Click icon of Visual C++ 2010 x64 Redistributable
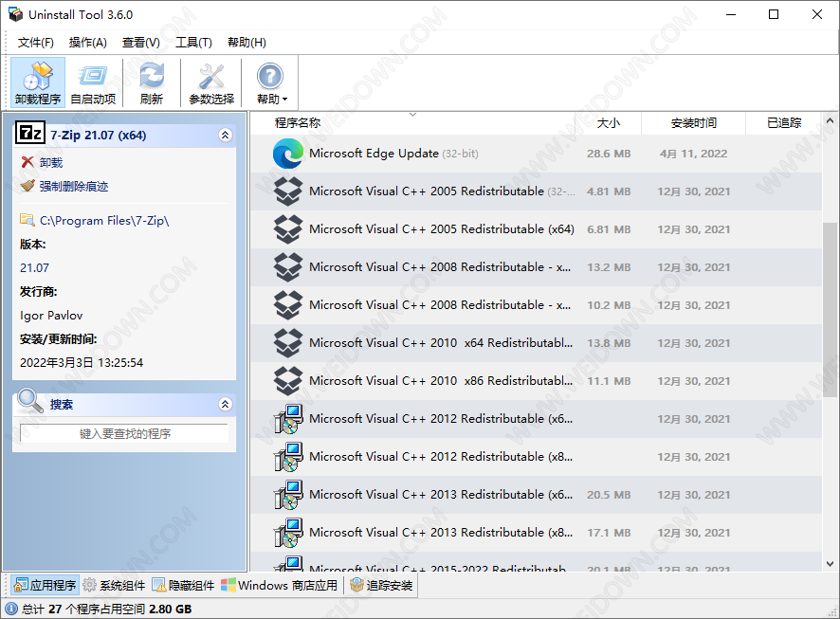The image size is (840, 619). (x=287, y=343)
